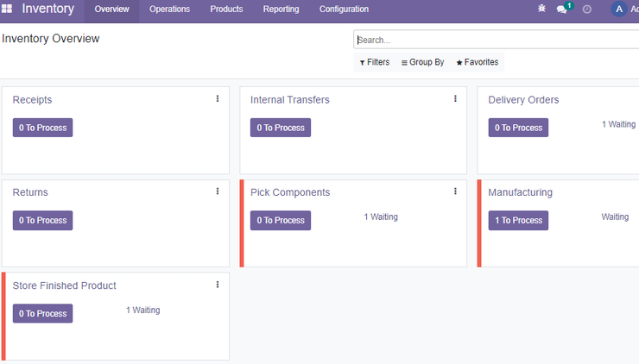Click Receipts' 0 To Process button
This screenshot has width=639, height=364.
(x=43, y=128)
